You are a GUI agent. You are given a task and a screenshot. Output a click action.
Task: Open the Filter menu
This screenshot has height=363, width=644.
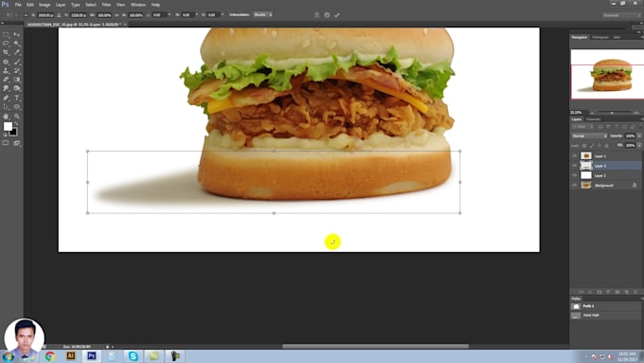click(106, 5)
